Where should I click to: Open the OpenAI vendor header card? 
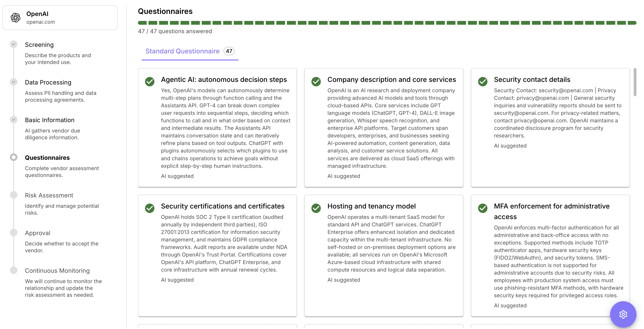60,18
